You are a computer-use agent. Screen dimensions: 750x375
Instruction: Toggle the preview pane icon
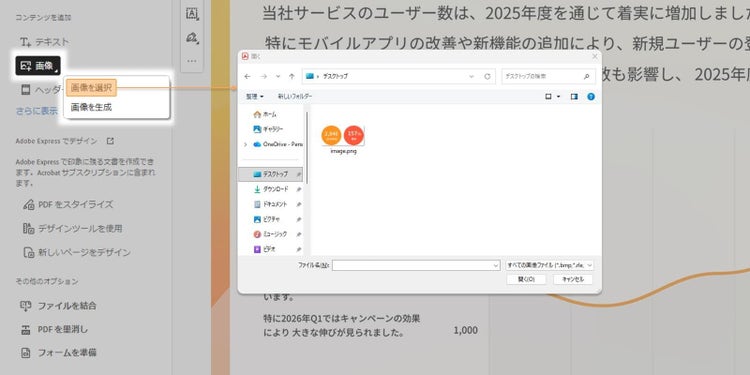pos(574,97)
